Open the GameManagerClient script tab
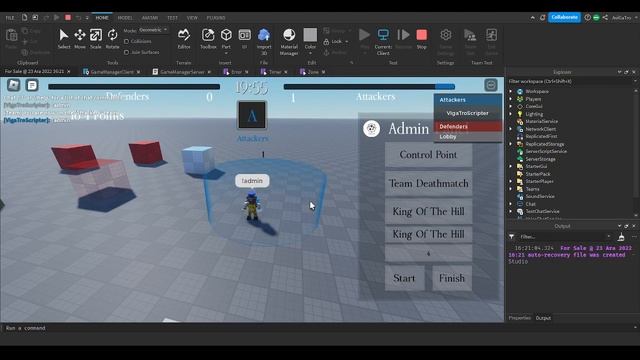This screenshot has width=640, height=360. point(111,72)
